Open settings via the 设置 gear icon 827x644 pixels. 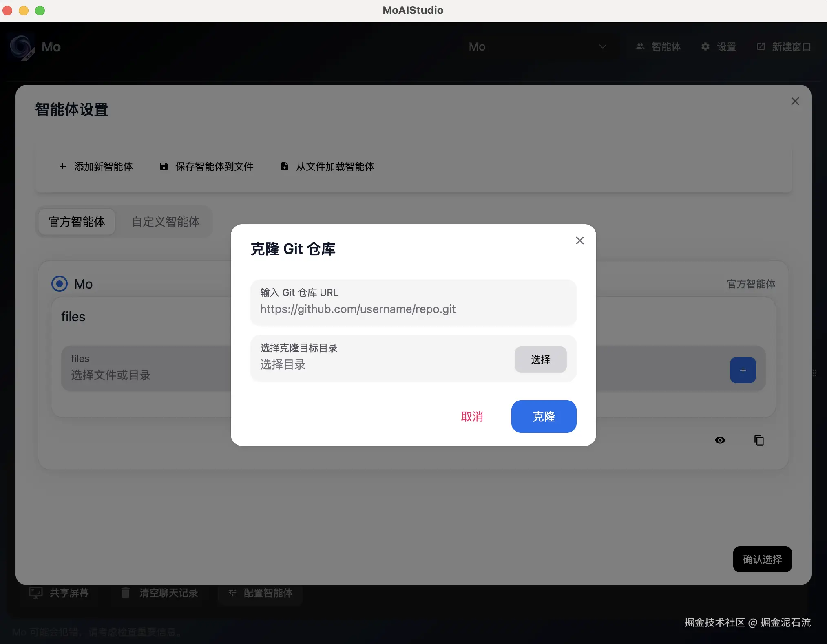pos(705,46)
